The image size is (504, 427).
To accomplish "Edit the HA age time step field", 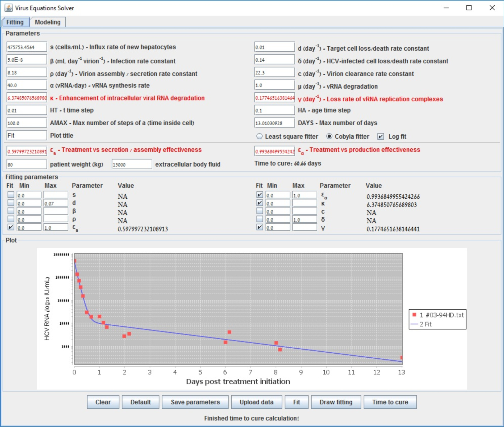I will point(275,110).
